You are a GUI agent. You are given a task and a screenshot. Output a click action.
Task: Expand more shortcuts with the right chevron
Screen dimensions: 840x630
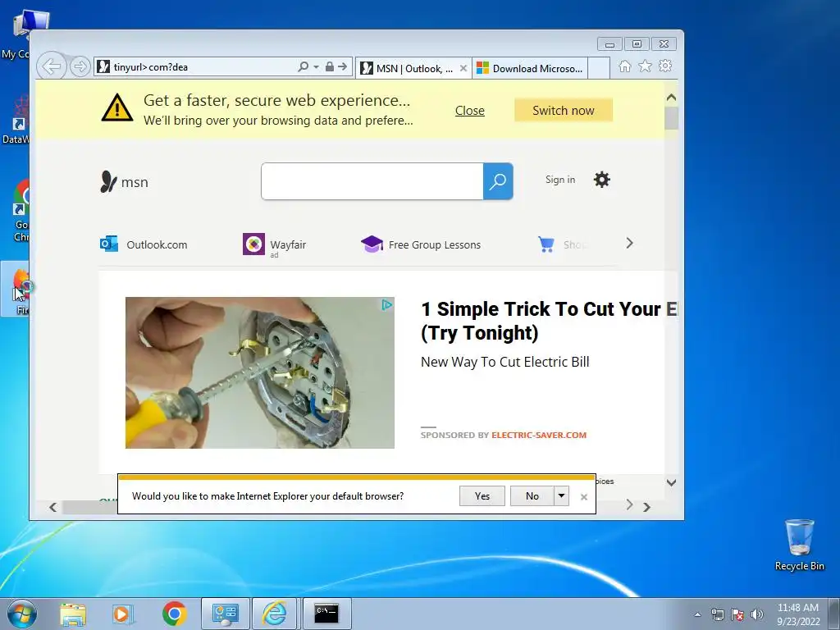tap(629, 243)
